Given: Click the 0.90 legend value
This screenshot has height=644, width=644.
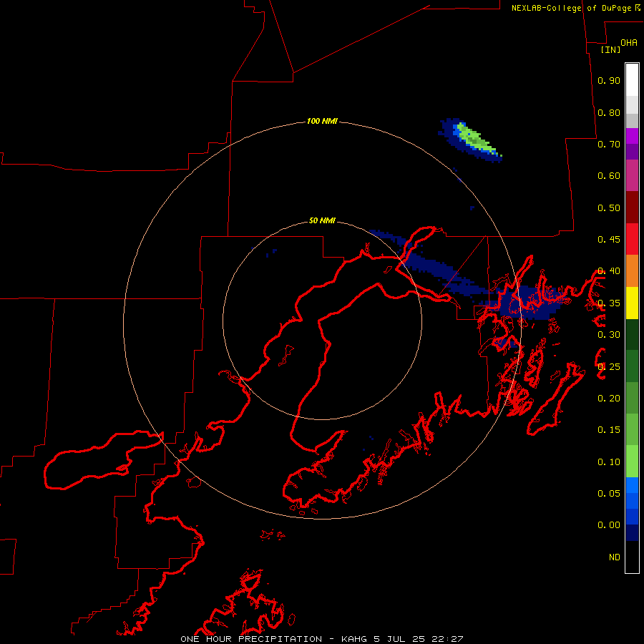Looking at the screenshot, I should [x=609, y=80].
